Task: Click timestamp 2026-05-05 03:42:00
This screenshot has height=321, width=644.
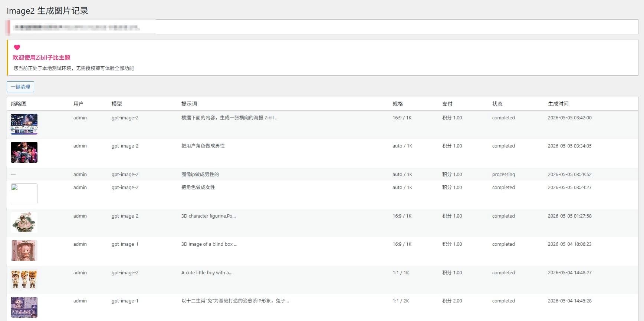Action: (570, 118)
